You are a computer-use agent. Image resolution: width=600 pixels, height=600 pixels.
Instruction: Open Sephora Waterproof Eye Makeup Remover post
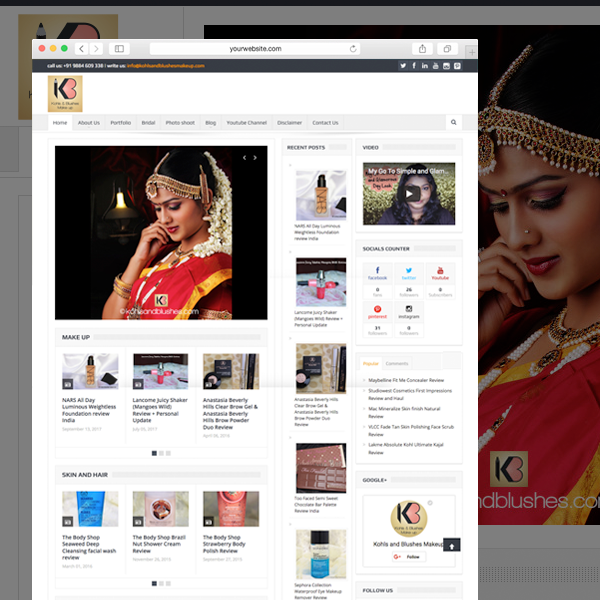click(315, 591)
